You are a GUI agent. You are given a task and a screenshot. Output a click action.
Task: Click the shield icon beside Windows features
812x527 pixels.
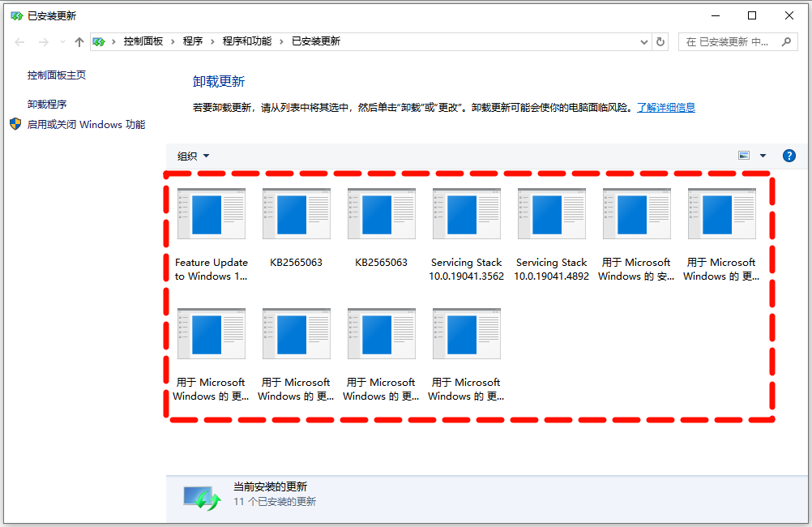click(x=15, y=124)
